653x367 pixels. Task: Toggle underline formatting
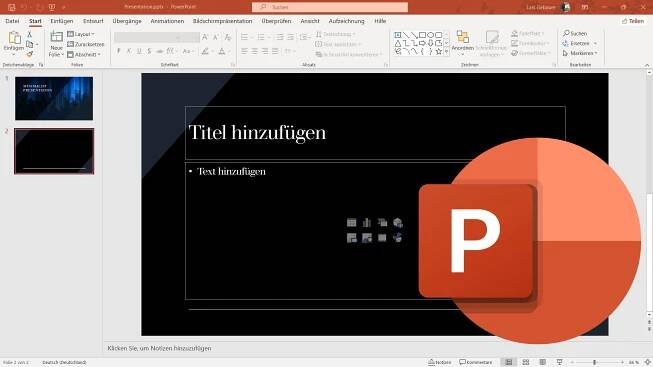[x=139, y=51]
